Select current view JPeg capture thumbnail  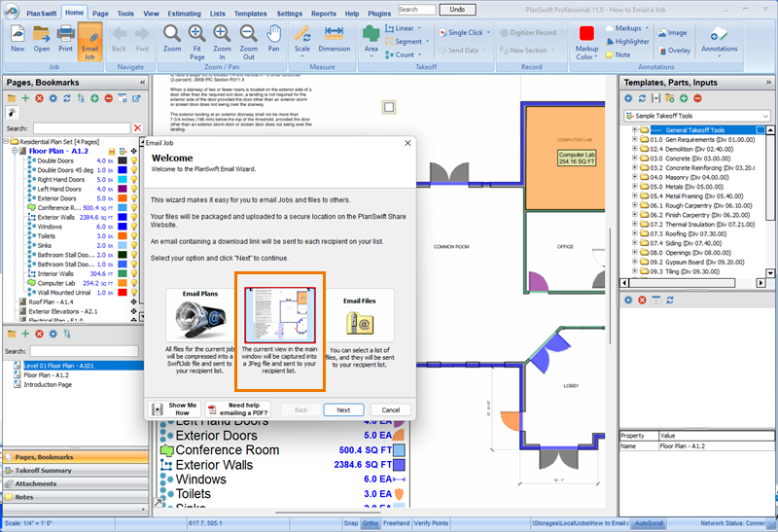pos(280,315)
